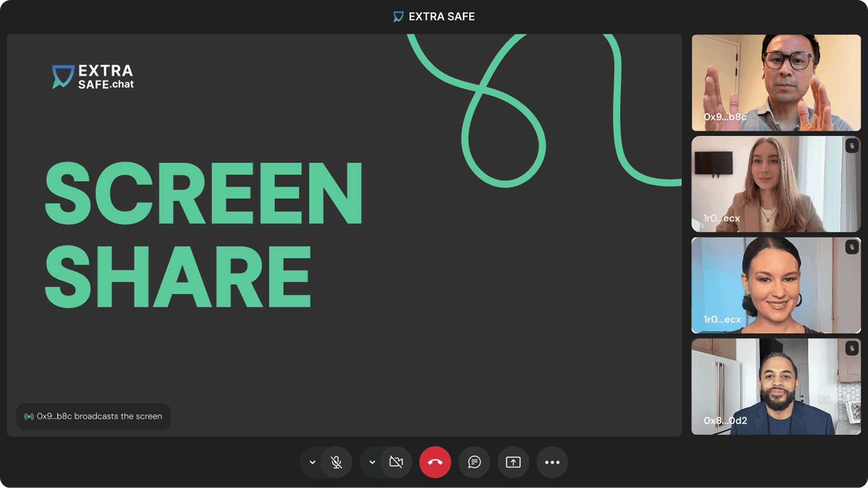868x488 pixels.
Task: Expand the microphone options chevron
Action: point(312,462)
